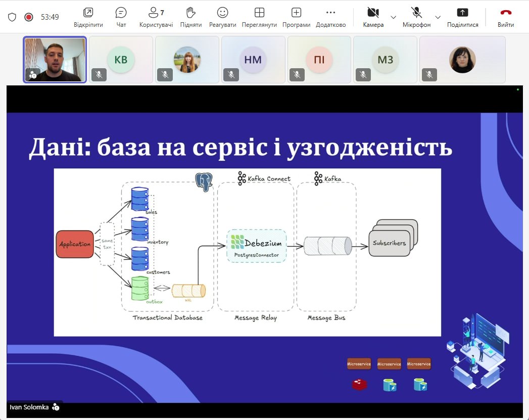The image size is (529, 420).
Task: Open the Додатково more options menu
Action: (330, 13)
